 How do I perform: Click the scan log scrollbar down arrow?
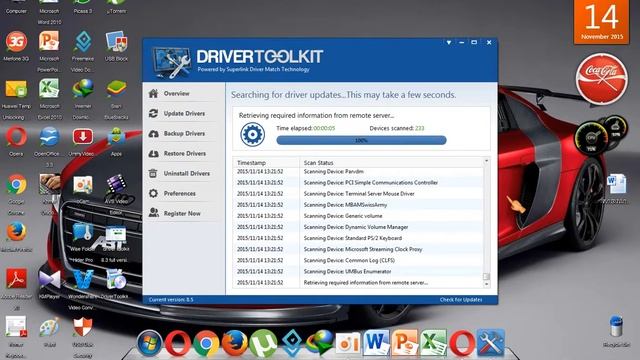click(x=486, y=284)
